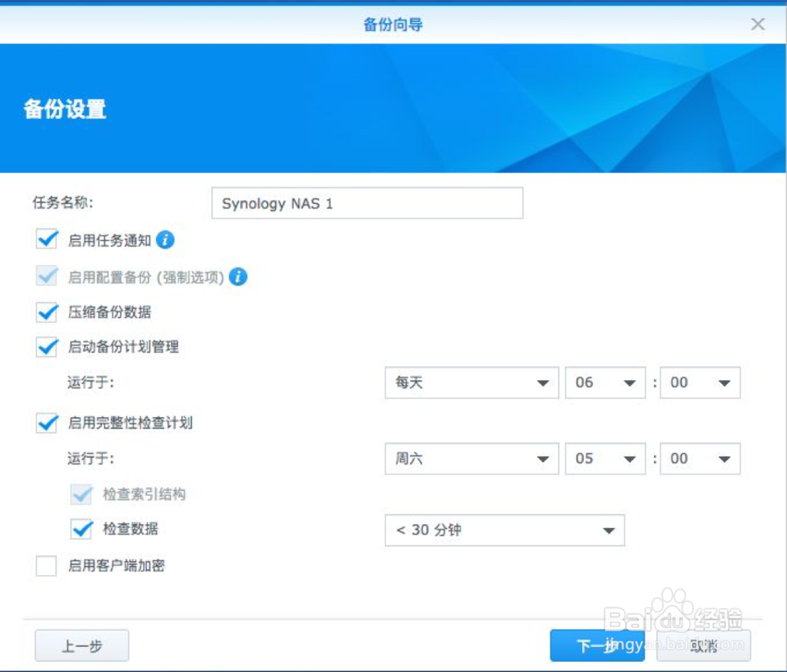Click the 压缩备份数据 label text

coord(109,312)
